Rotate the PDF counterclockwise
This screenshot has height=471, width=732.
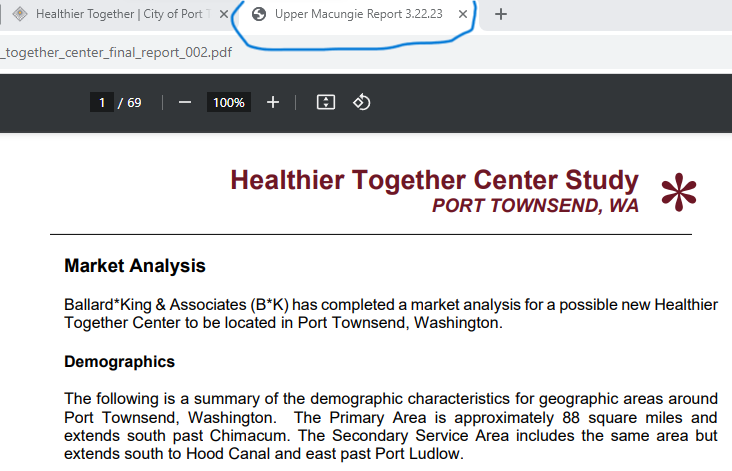tap(362, 102)
